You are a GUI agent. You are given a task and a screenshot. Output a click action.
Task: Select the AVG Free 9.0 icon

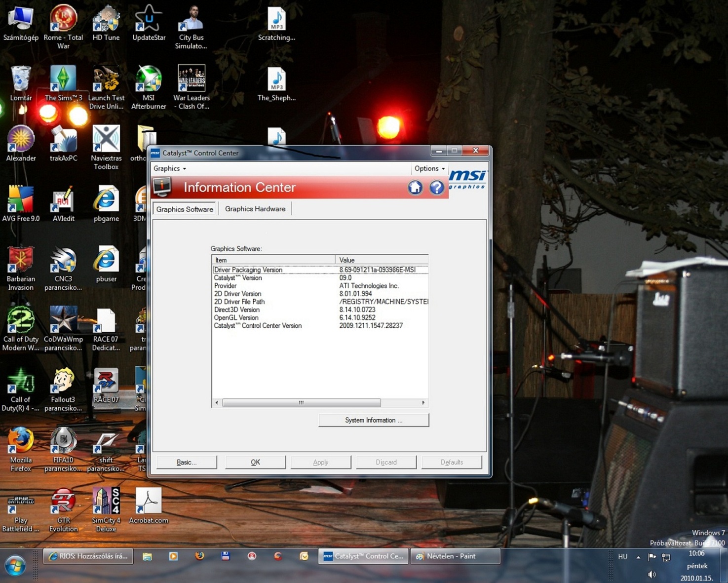click(x=21, y=204)
